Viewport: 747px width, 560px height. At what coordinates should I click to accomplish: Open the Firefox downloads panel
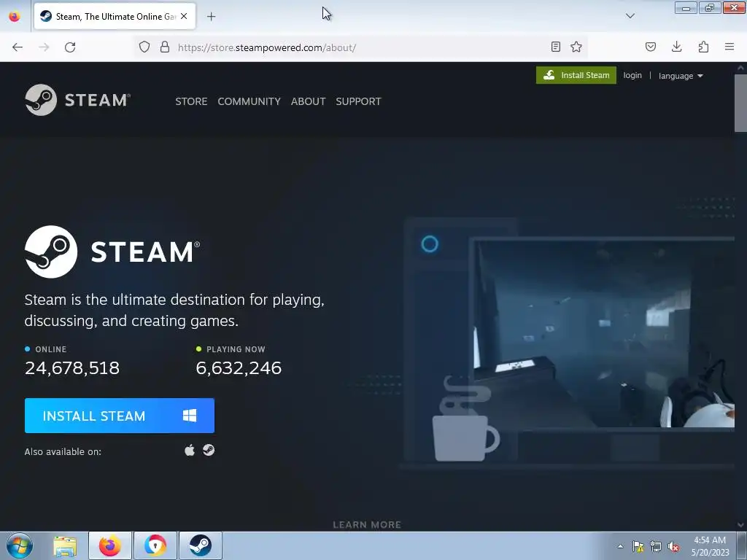[676, 47]
